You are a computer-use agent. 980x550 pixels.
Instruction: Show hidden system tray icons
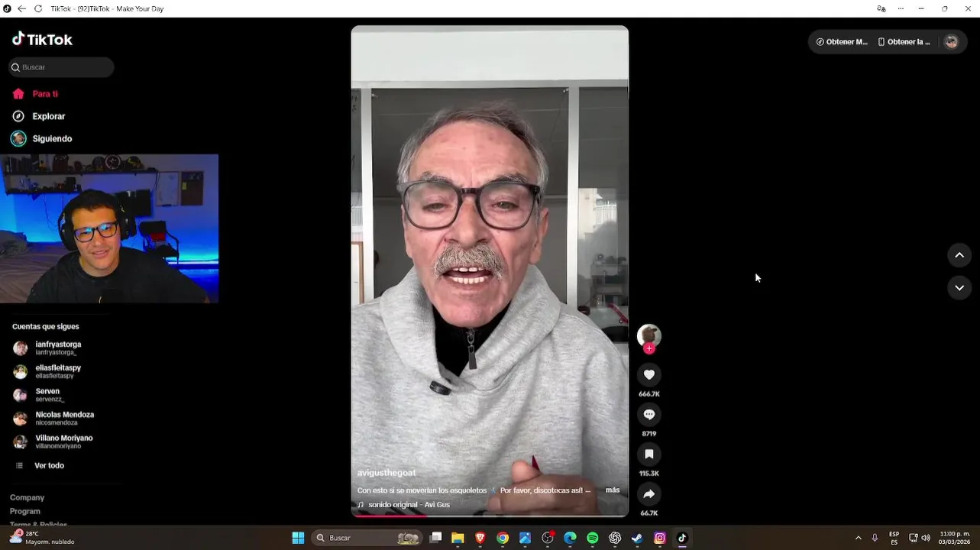(x=859, y=538)
